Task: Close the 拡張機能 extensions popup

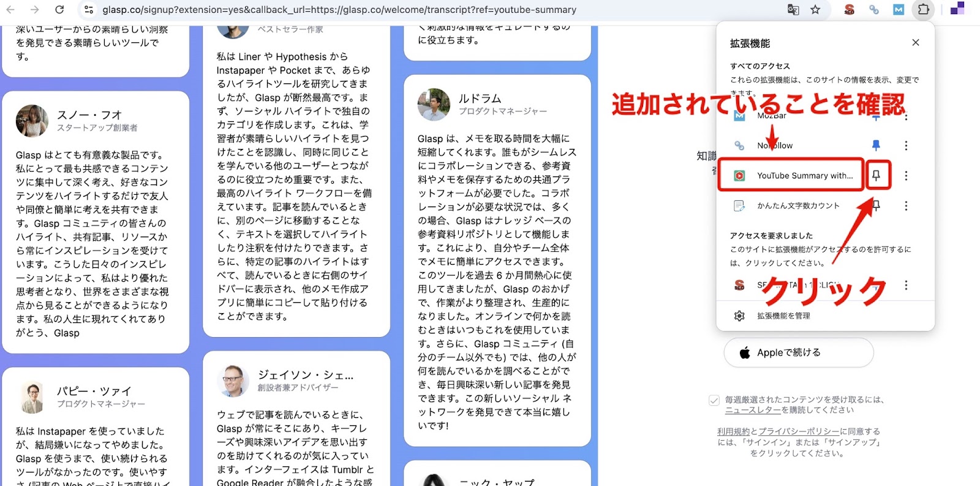Action: [x=916, y=42]
